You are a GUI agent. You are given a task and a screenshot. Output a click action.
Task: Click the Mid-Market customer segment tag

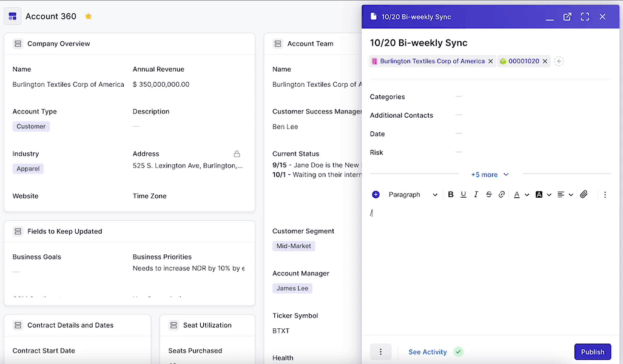[x=294, y=246]
